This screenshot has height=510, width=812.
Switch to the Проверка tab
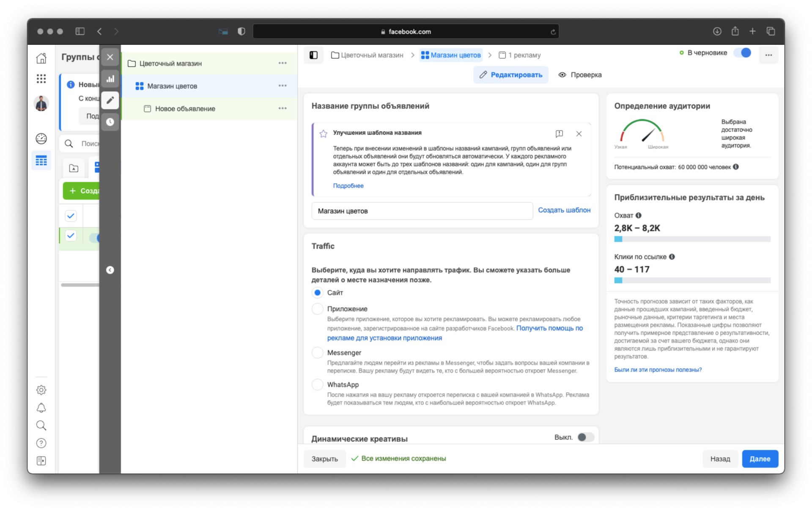580,75
